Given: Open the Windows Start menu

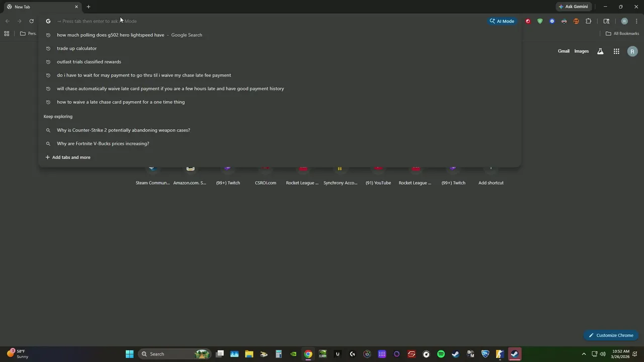Looking at the screenshot, I should click(129, 354).
